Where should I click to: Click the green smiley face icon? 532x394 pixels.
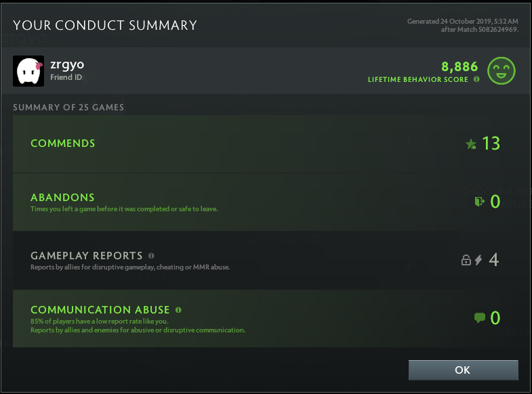pyautogui.click(x=502, y=71)
